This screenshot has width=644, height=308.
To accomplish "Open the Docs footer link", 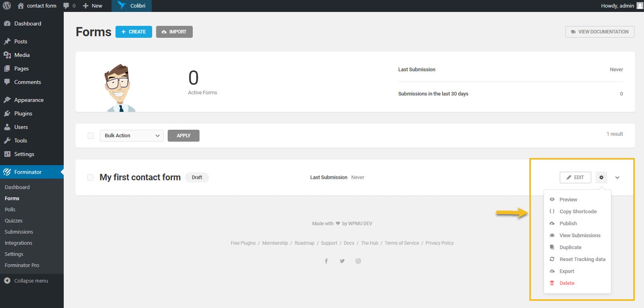I will point(349,243).
